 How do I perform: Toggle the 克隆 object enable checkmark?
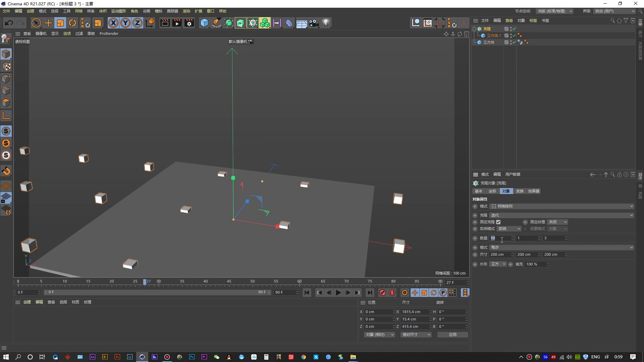[x=514, y=29]
